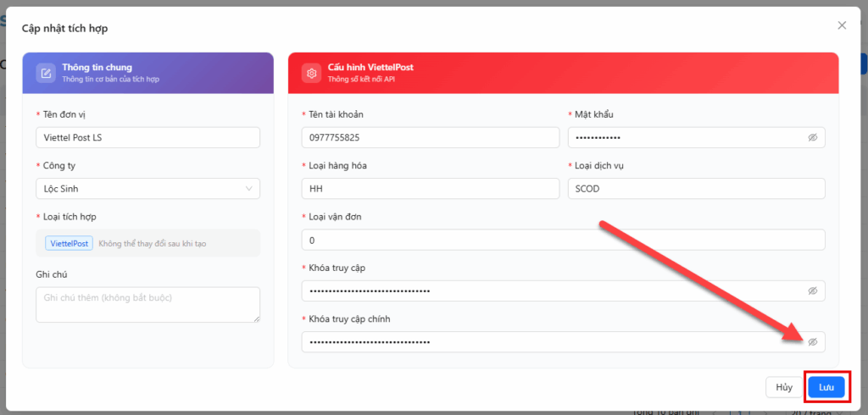Viewport: 868px width, 415px height.
Task: Click the Ghi chú textarea
Action: [x=147, y=304]
